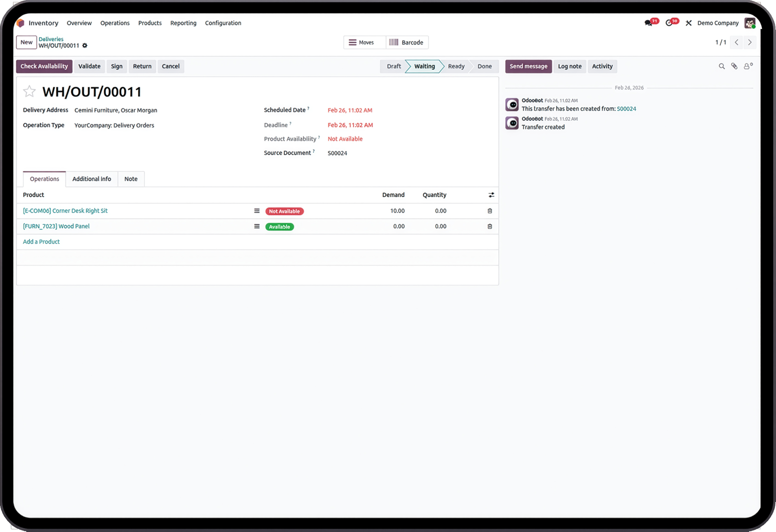Click the debug tools X icon
The image size is (776, 532).
point(689,23)
